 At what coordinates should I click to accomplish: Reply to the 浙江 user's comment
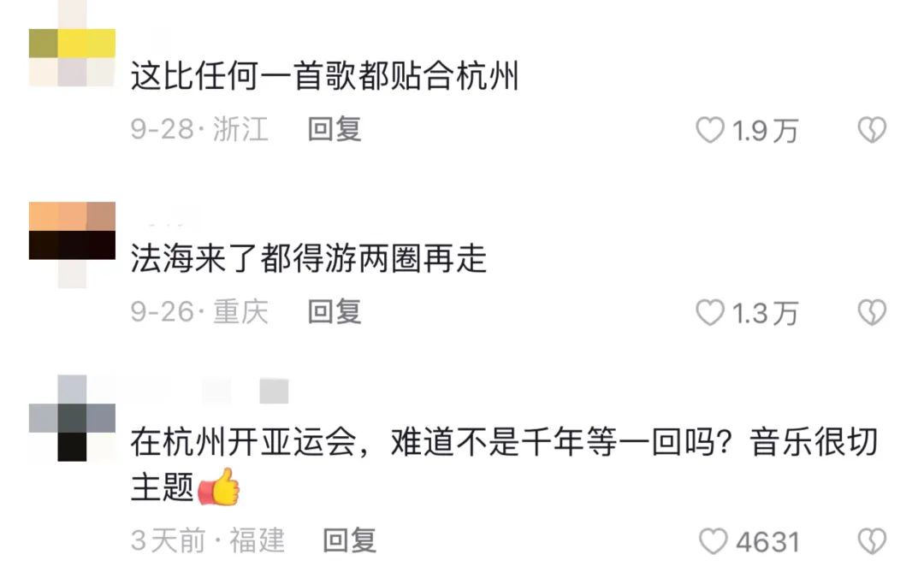click(335, 130)
